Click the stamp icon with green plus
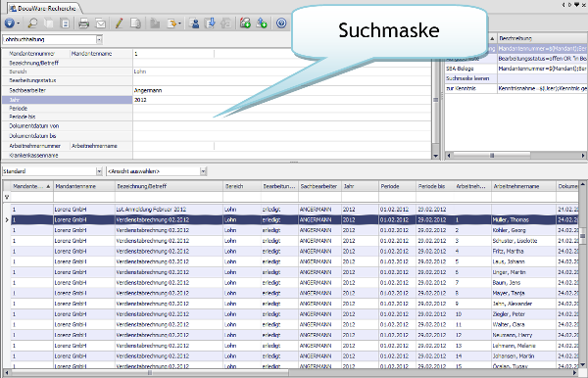The width and height of the screenshot is (588, 378). [245, 24]
